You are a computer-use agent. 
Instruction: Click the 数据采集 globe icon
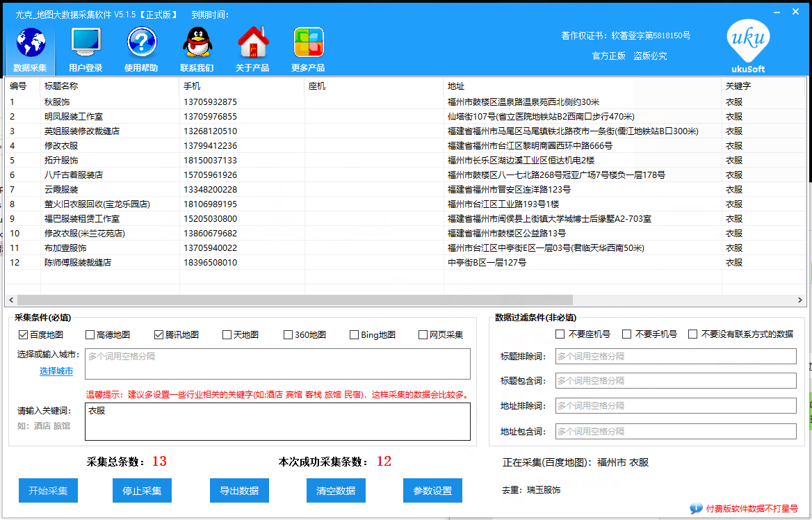[30, 43]
